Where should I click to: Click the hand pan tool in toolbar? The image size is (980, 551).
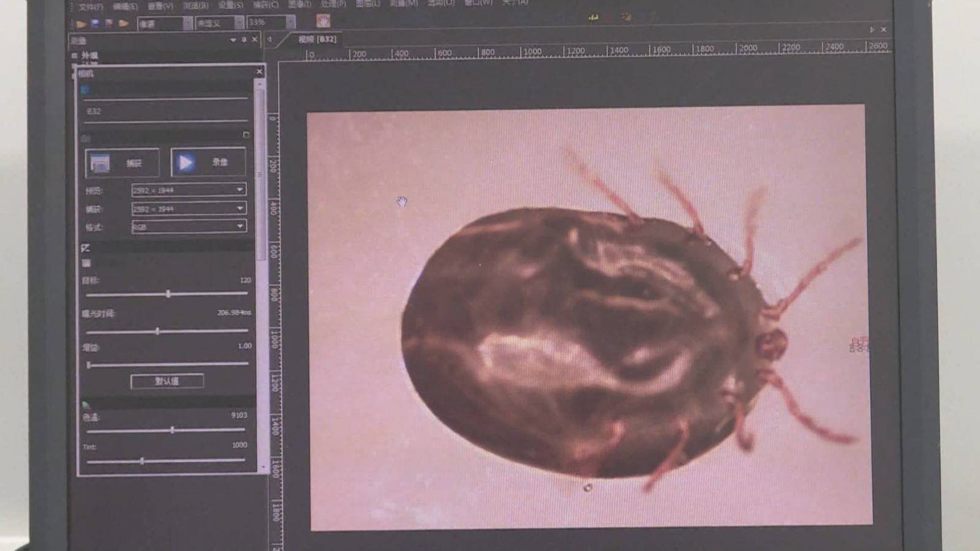click(323, 21)
